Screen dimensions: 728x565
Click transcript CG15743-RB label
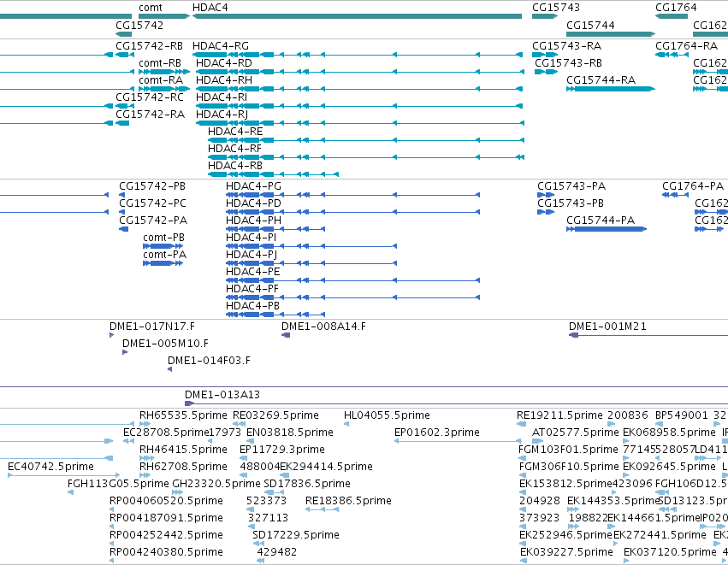568,63
